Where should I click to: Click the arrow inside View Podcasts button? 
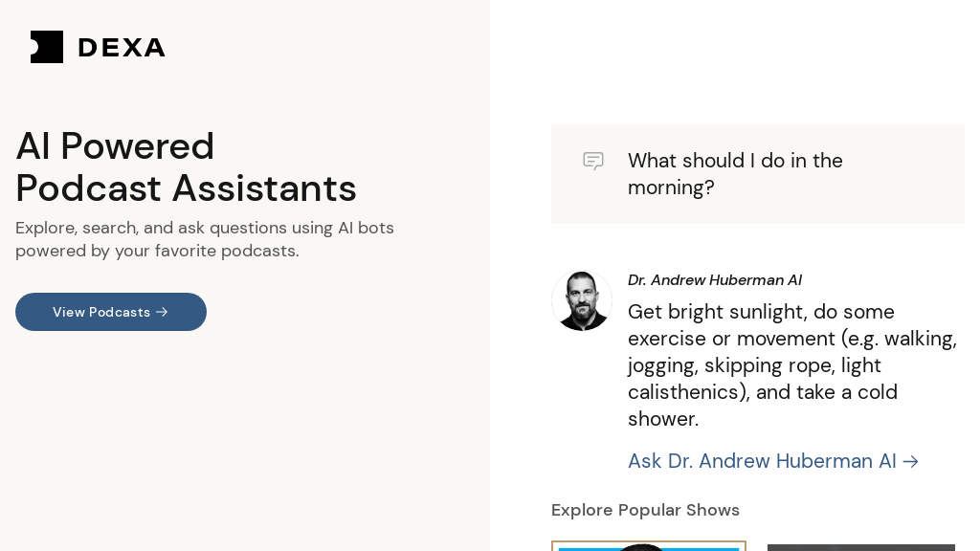click(162, 312)
